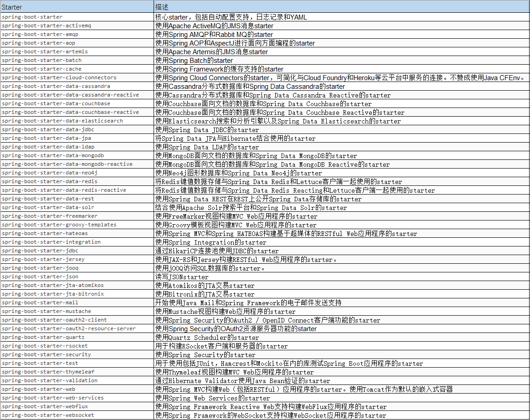The image size is (530, 420).
Task: Click the description '使用Apache ActiveMQ的JMS消息starter'
Action: [214, 26]
